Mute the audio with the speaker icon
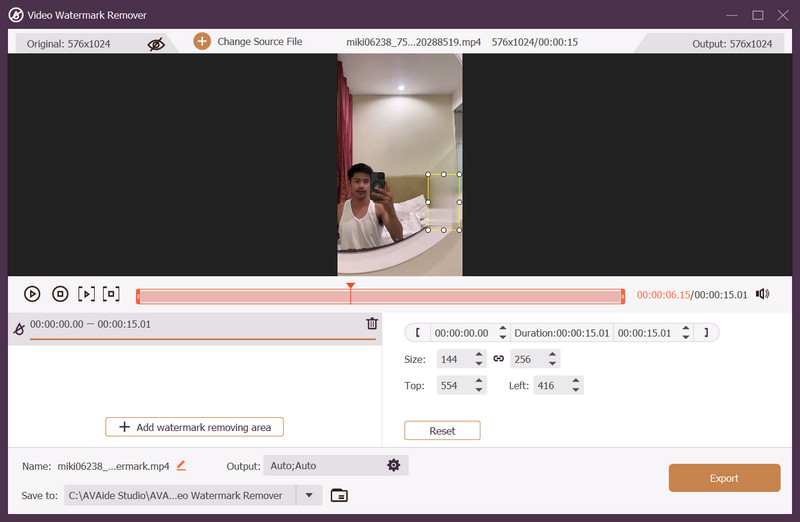Viewport: 800px width, 522px height. 763,294
